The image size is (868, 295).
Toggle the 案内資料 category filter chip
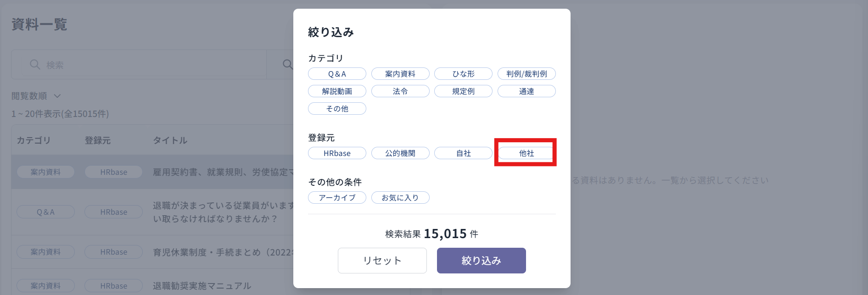400,74
